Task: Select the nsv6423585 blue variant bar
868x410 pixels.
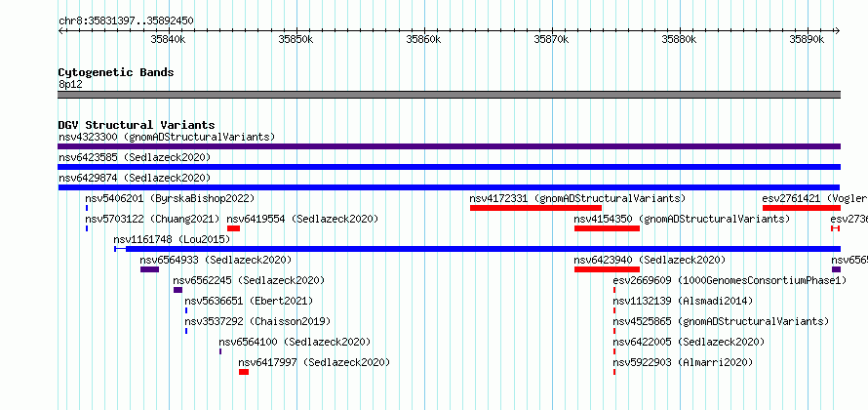Action: [x=449, y=167]
